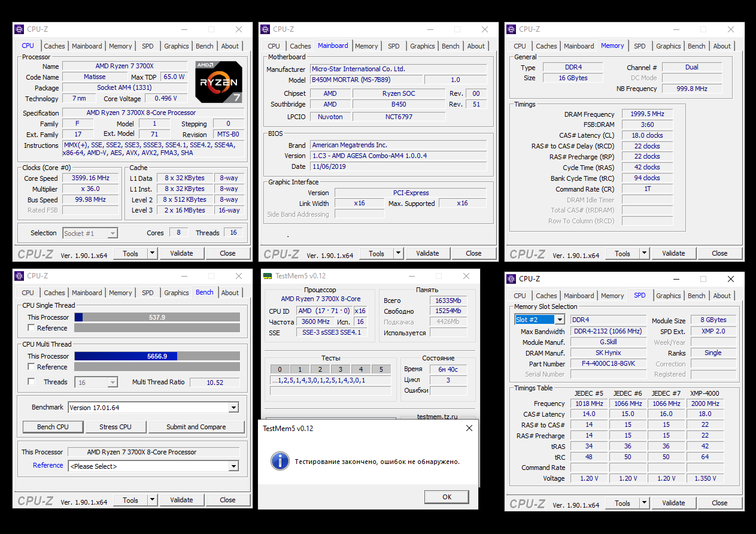756x534 pixels.
Task: Click the CPU-Z title icon in the CPU tab window
Action: [20, 29]
